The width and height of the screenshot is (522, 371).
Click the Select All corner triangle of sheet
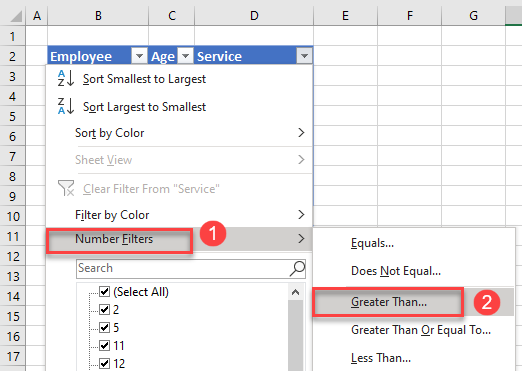click(x=16, y=16)
